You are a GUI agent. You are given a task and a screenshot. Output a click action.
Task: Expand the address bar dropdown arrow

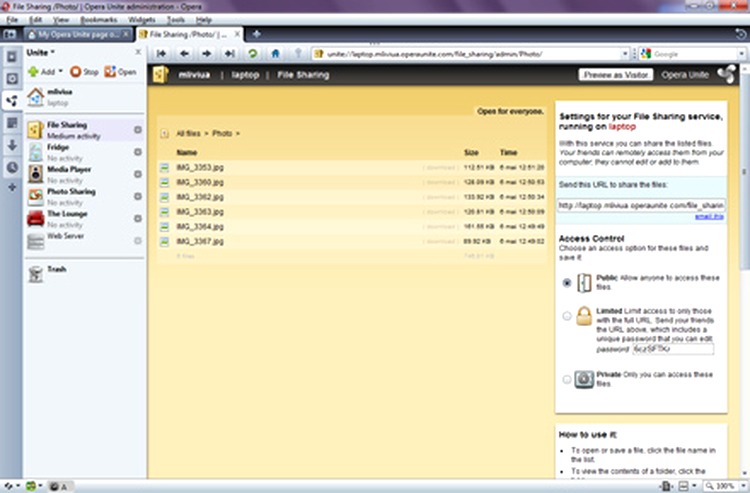625,54
